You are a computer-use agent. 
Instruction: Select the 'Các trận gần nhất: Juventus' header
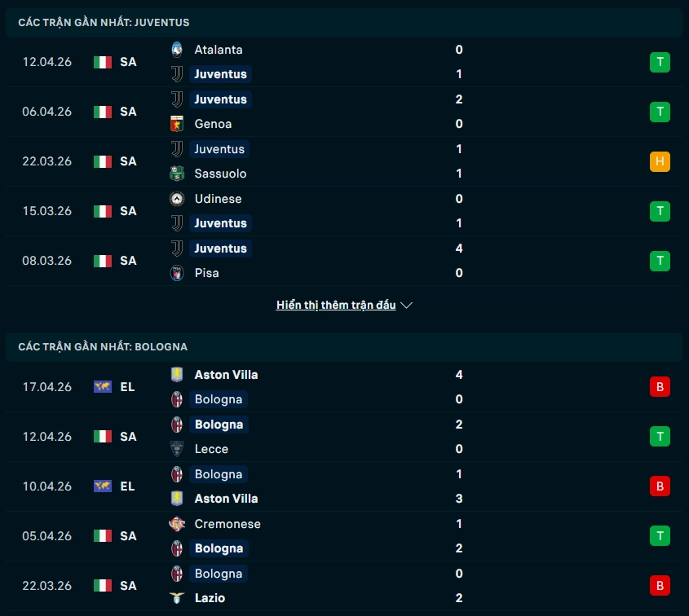(104, 23)
